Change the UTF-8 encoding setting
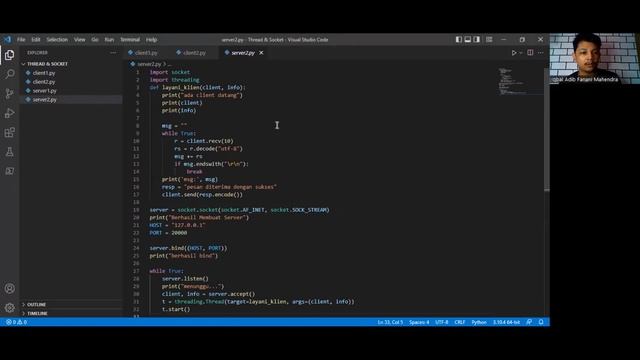 point(442,322)
